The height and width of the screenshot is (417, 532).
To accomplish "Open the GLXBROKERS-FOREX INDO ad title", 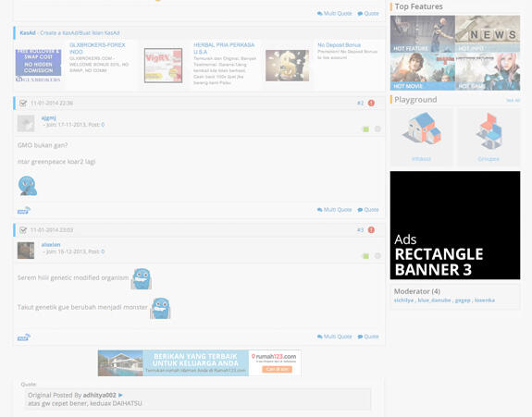I will coord(97,48).
